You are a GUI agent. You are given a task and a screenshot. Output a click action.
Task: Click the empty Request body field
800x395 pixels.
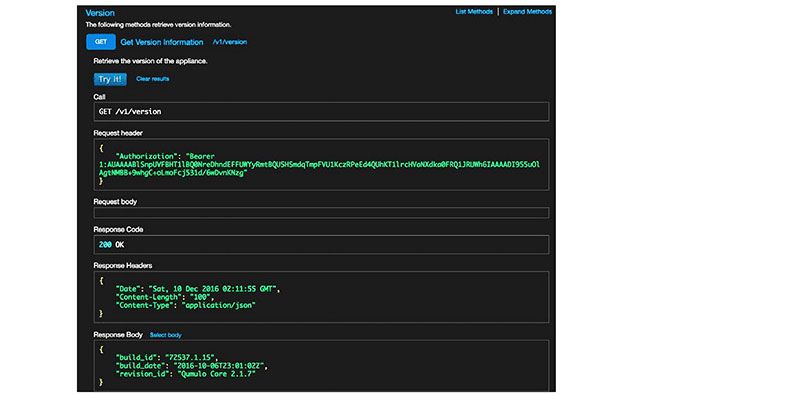click(x=321, y=213)
